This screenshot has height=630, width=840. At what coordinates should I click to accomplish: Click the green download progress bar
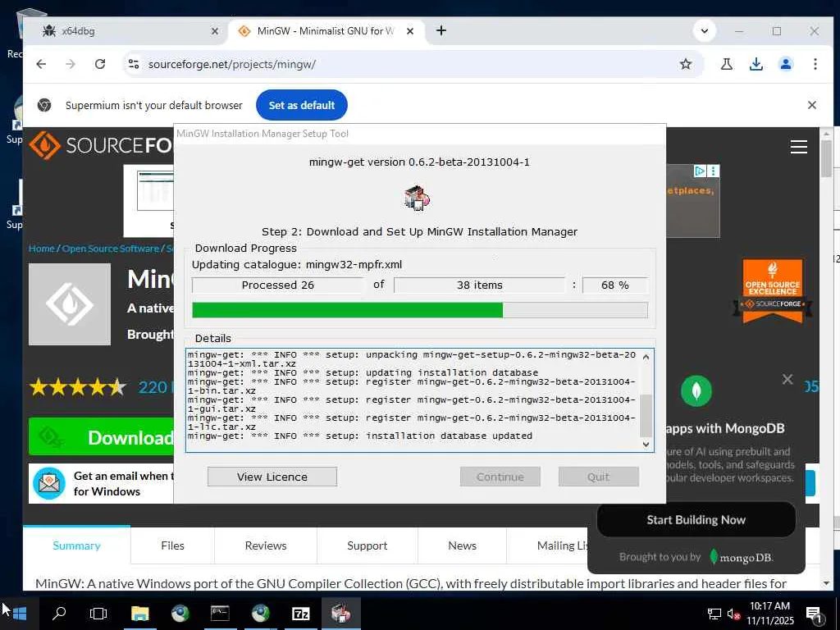pyautogui.click(x=419, y=310)
